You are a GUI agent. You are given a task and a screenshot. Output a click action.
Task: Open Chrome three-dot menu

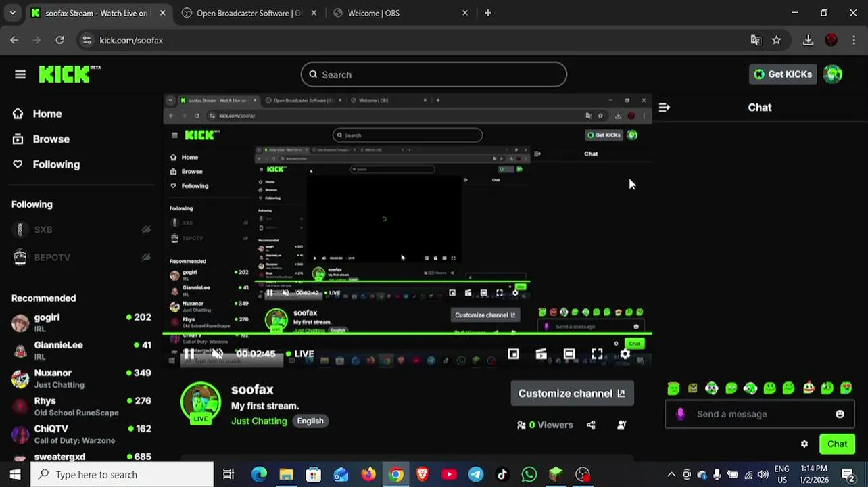(x=853, y=40)
